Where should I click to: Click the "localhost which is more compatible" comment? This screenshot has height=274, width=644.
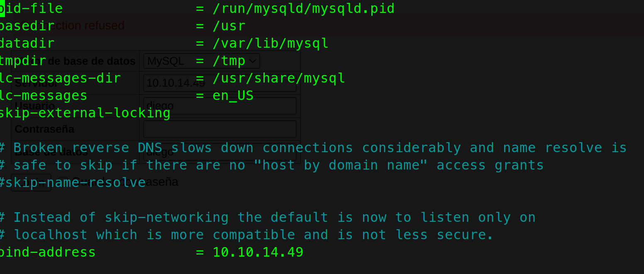click(247, 235)
